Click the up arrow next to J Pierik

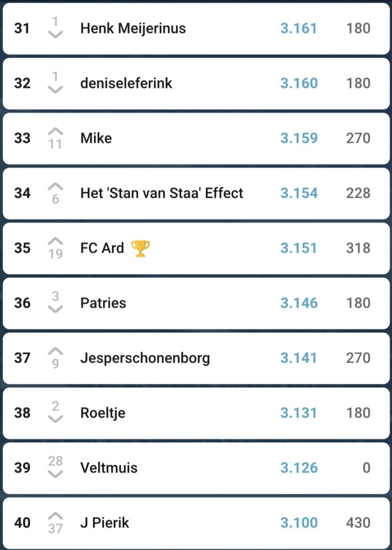point(55,516)
